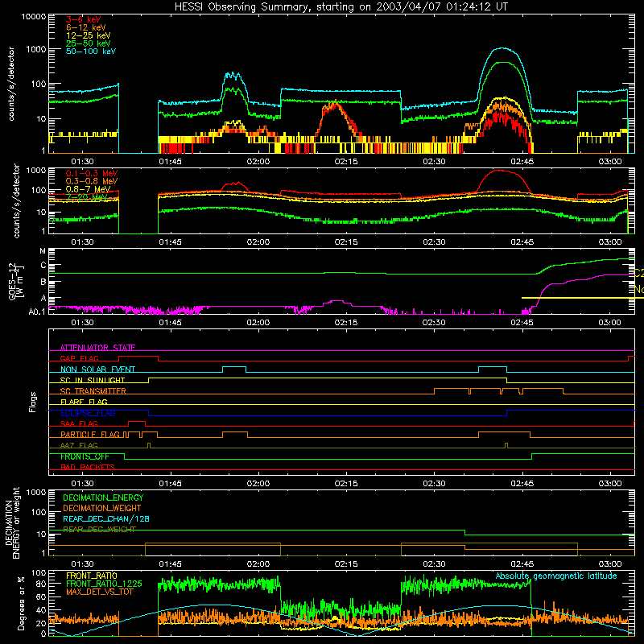This screenshot has height=644, width=644.
Task: Click the HESSI Observing Summary title text
Action: [x=341, y=7]
